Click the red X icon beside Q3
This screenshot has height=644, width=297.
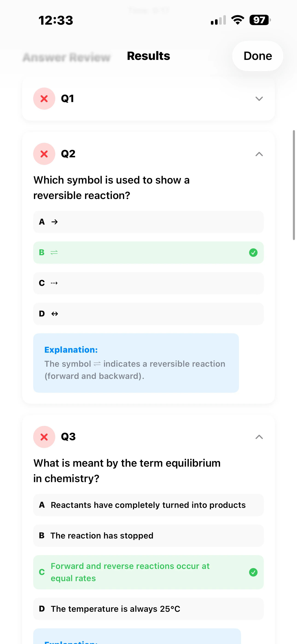coord(44,437)
